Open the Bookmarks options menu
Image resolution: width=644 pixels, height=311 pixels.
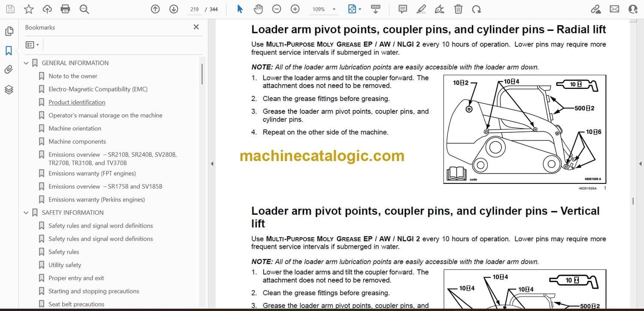point(32,45)
